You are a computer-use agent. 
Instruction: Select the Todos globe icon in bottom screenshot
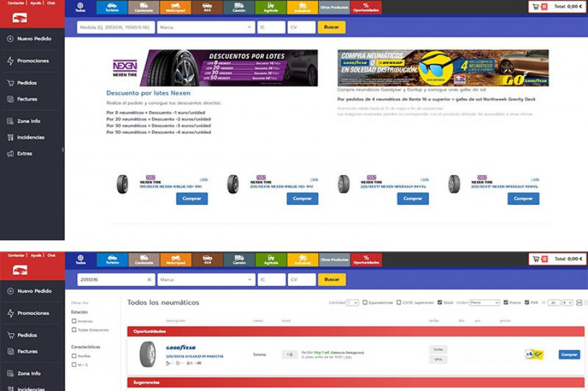tap(80, 258)
